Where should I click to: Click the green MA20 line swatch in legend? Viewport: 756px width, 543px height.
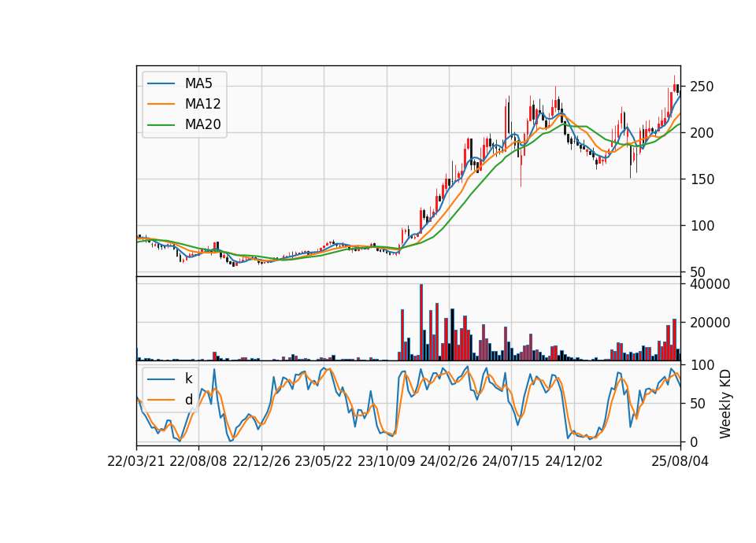coord(161,125)
